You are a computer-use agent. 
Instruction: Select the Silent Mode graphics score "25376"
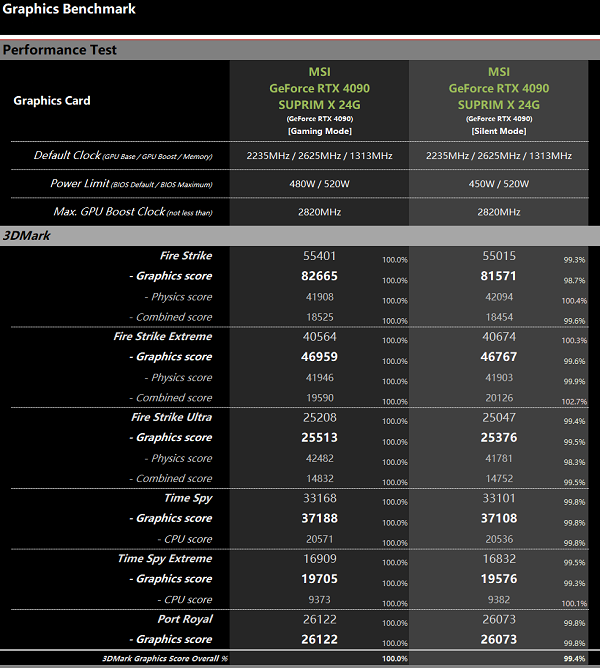pyautogui.click(x=499, y=438)
